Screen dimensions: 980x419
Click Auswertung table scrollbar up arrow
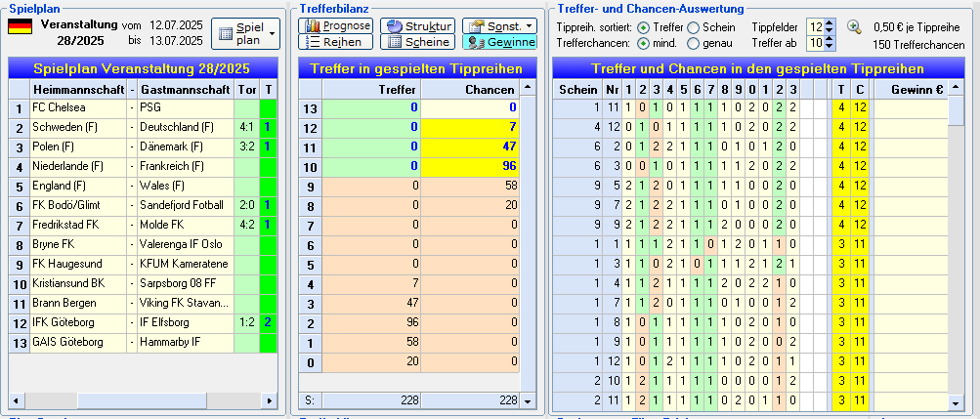956,88
